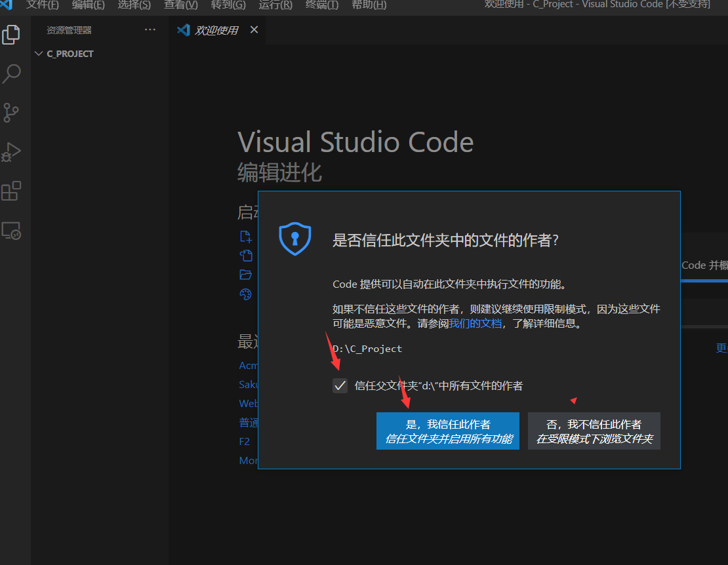Open the Extensions view icon

point(11,191)
